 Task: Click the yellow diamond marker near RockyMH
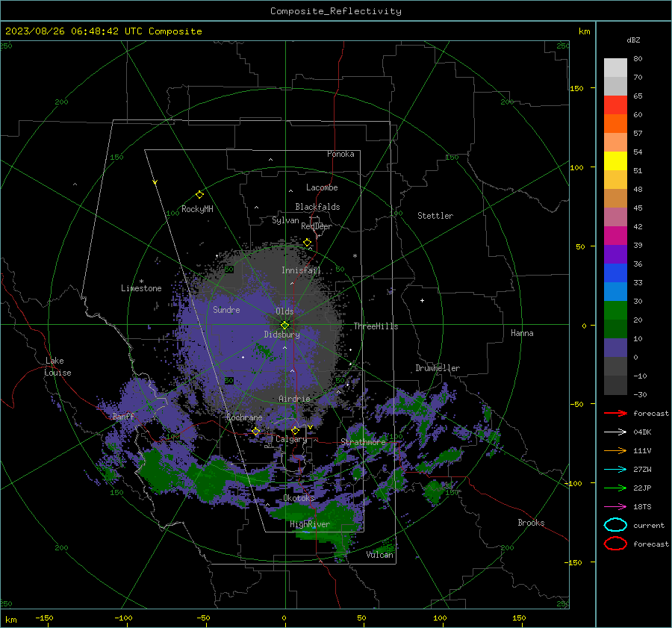[199, 195]
